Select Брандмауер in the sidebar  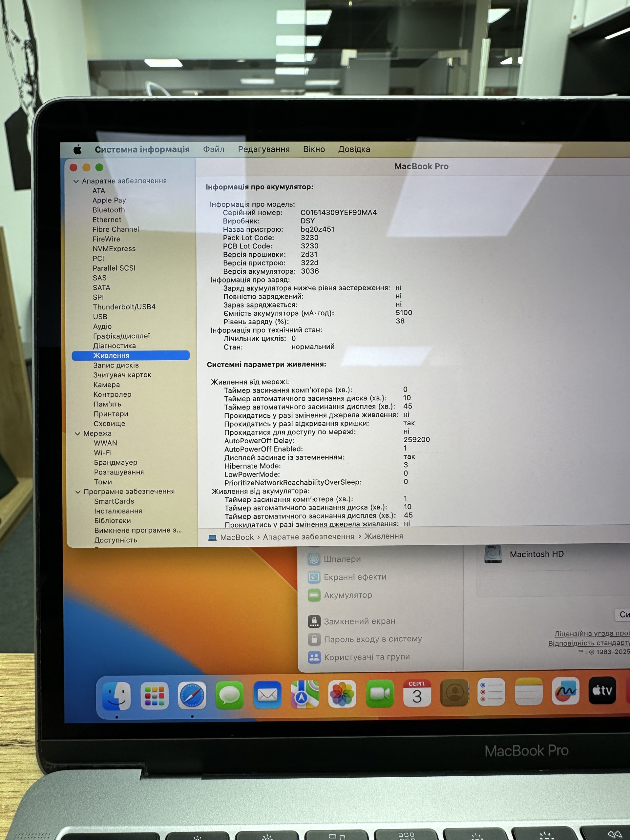115,463
